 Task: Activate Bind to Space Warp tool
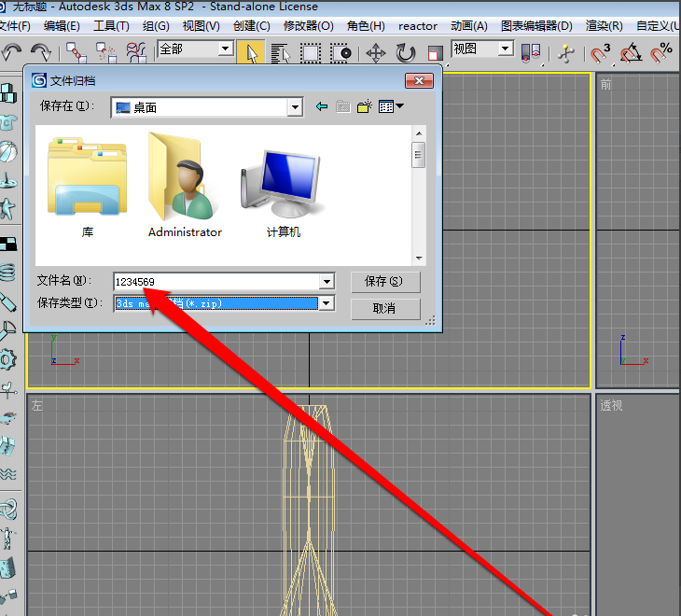click(x=136, y=52)
